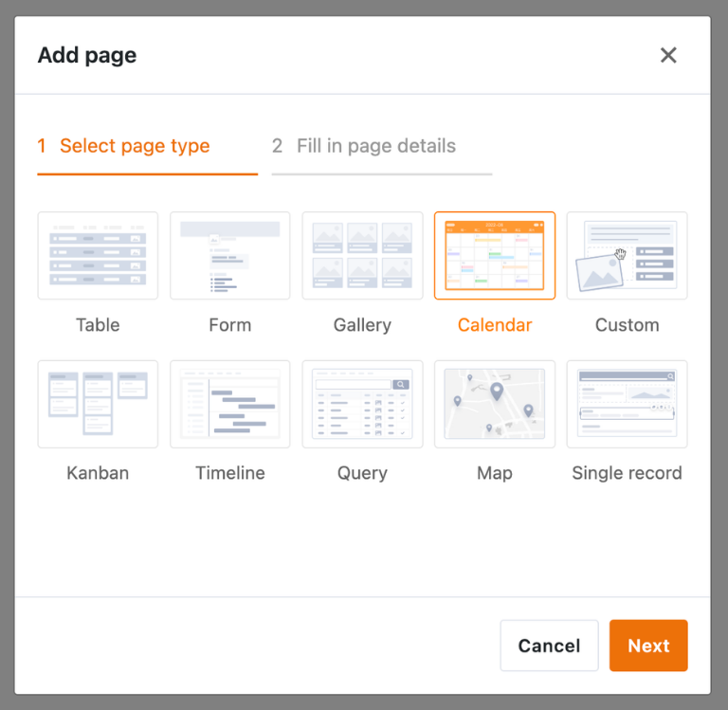Screen dimensions: 728x710
Task: Click the Kanban text label
Action: tap(98, 473)
